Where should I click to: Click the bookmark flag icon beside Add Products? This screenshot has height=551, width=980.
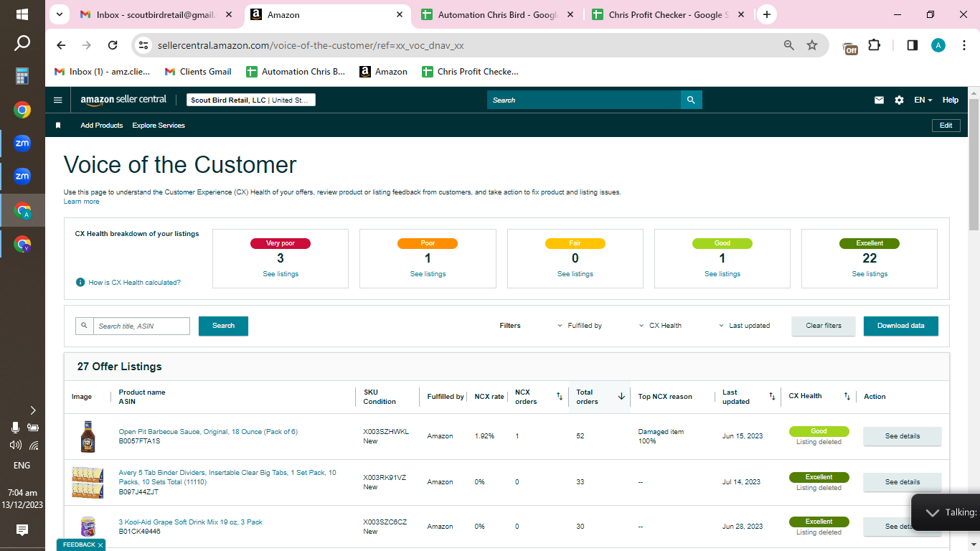click(x=58, y=126)
